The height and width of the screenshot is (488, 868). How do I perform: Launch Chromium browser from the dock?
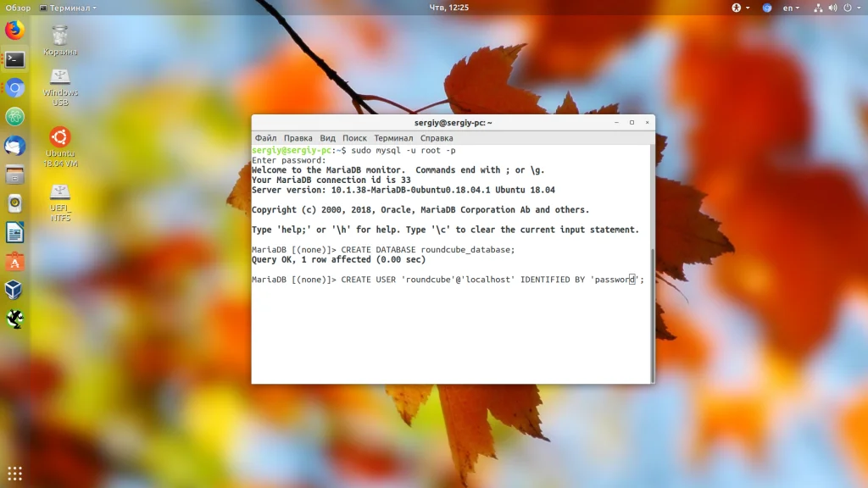[x=15, y=88]
